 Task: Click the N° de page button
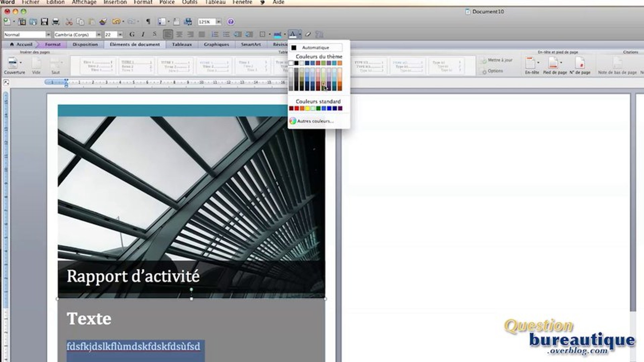tap(580, 66)
